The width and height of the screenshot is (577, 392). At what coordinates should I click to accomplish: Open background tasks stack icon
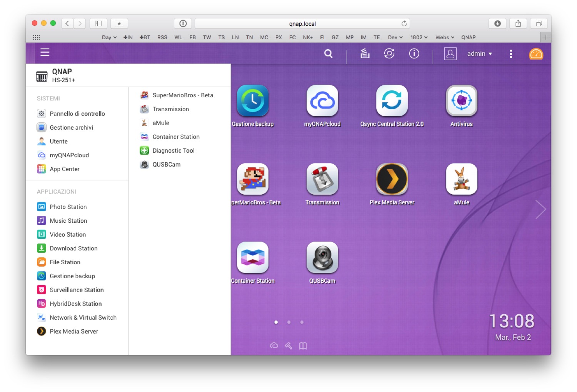(365, 53)
